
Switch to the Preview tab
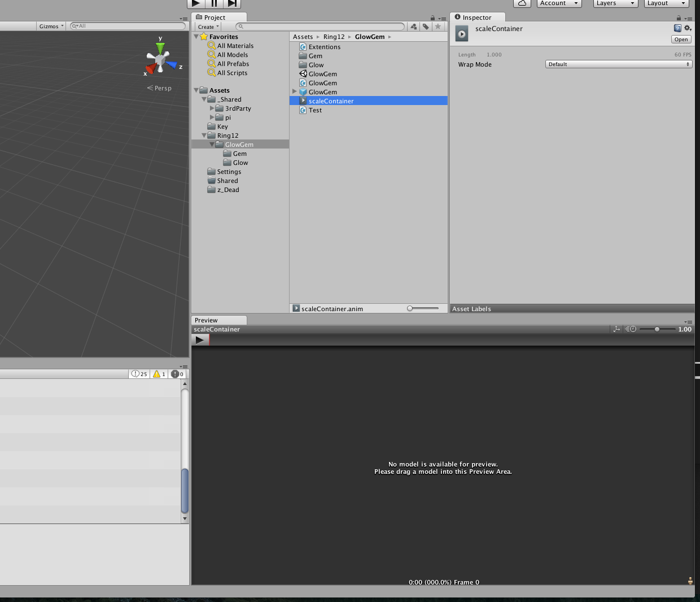click(219, 320)
